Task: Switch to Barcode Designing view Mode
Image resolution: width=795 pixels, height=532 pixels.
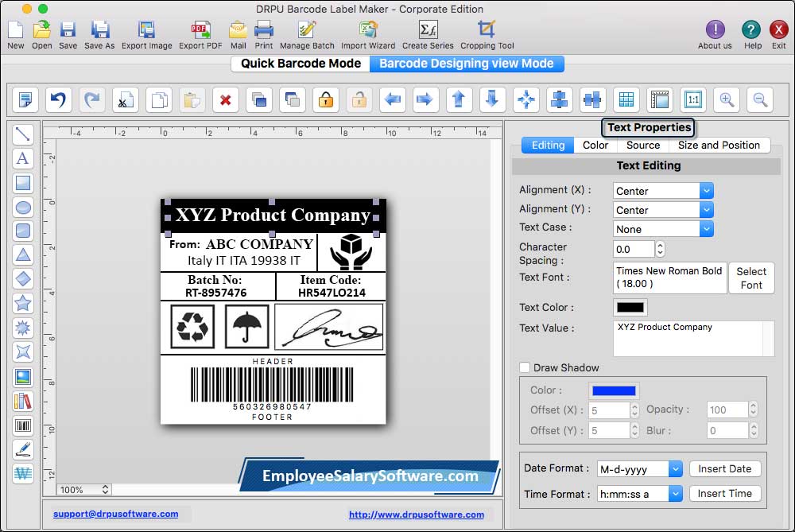Action: (x=467, y=64)
